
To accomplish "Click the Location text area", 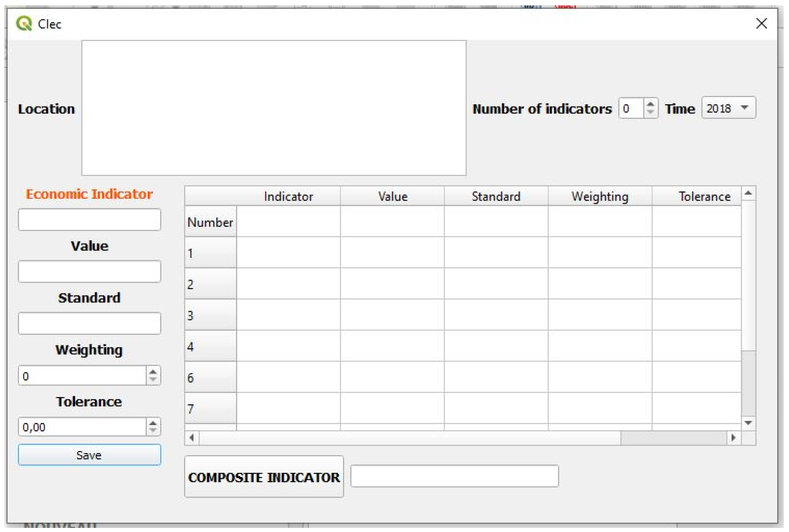I will click(x=274, y=108).
